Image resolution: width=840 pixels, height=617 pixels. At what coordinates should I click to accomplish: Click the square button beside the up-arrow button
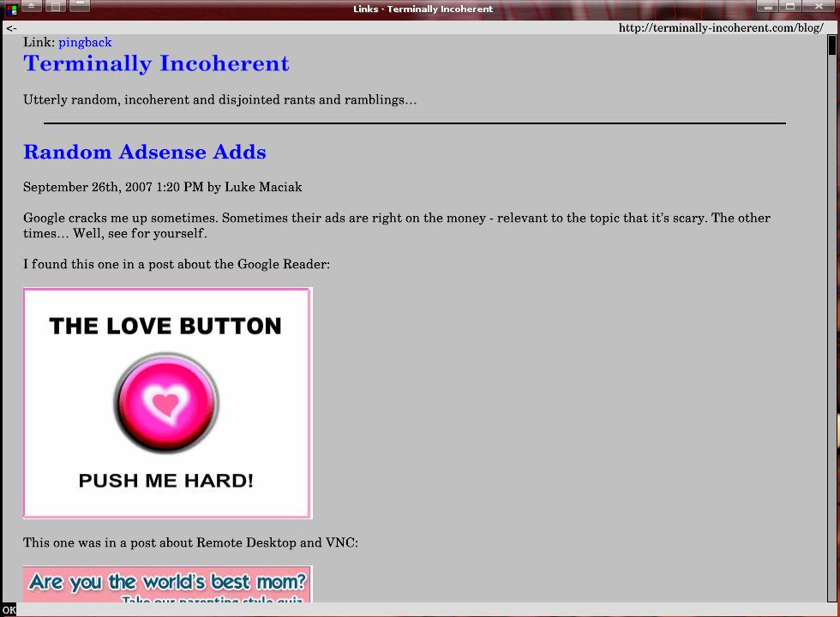pyautogui.click(x=55, y=6)
